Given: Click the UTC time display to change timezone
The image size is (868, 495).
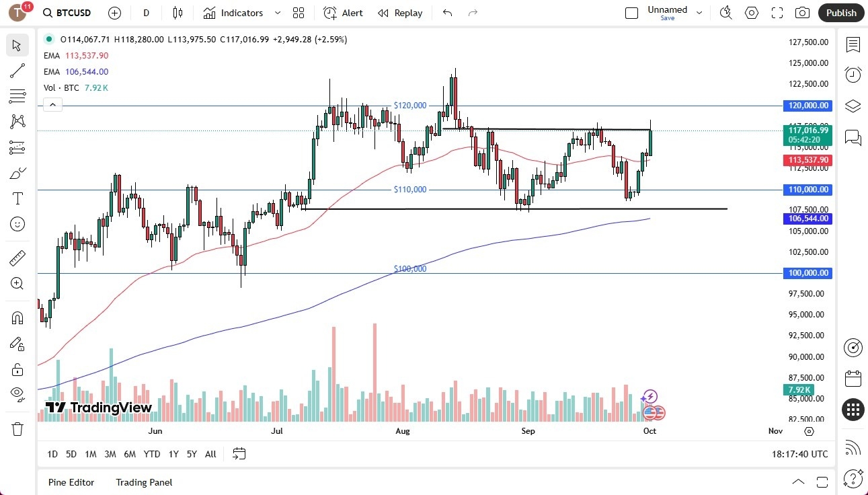Looking at the screenshot, I should (x=800, y=454).
